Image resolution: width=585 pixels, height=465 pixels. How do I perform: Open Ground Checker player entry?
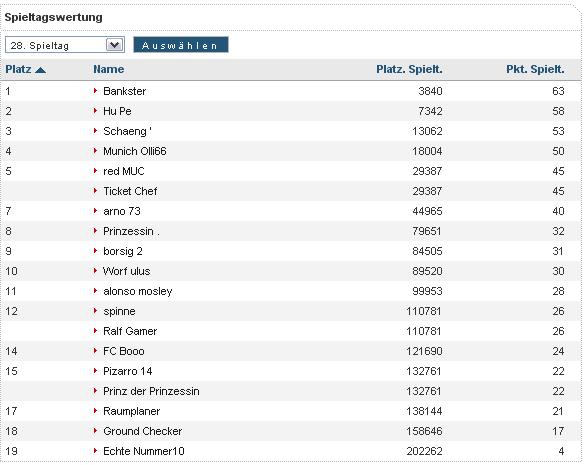pos(143,431)
